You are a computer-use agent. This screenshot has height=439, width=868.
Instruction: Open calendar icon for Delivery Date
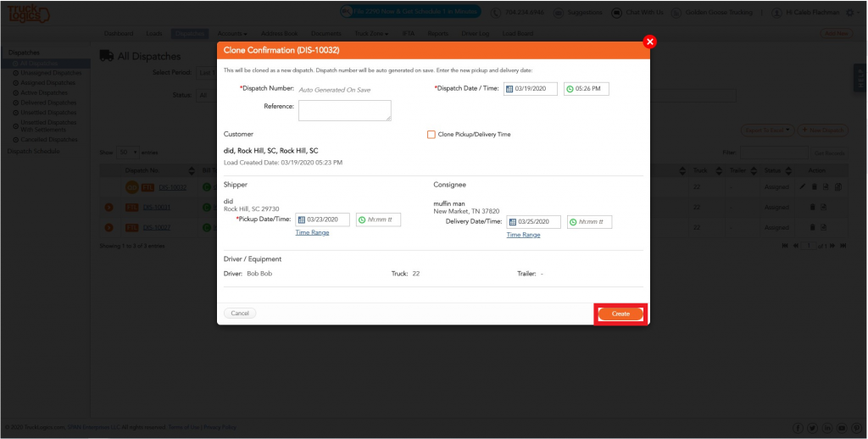[x=513, y=222]
